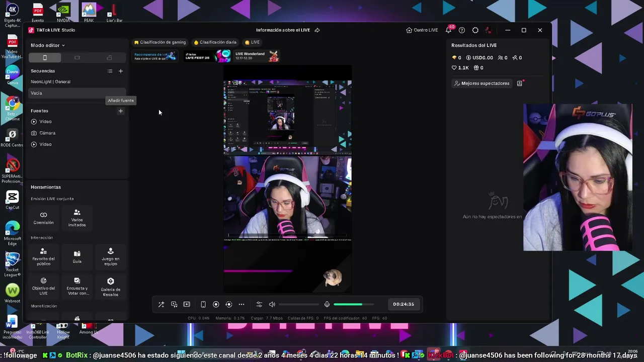The width and height of the screenshot is (644, 362).
Task: Select the landscape layout mode
Action: (77, 58)
